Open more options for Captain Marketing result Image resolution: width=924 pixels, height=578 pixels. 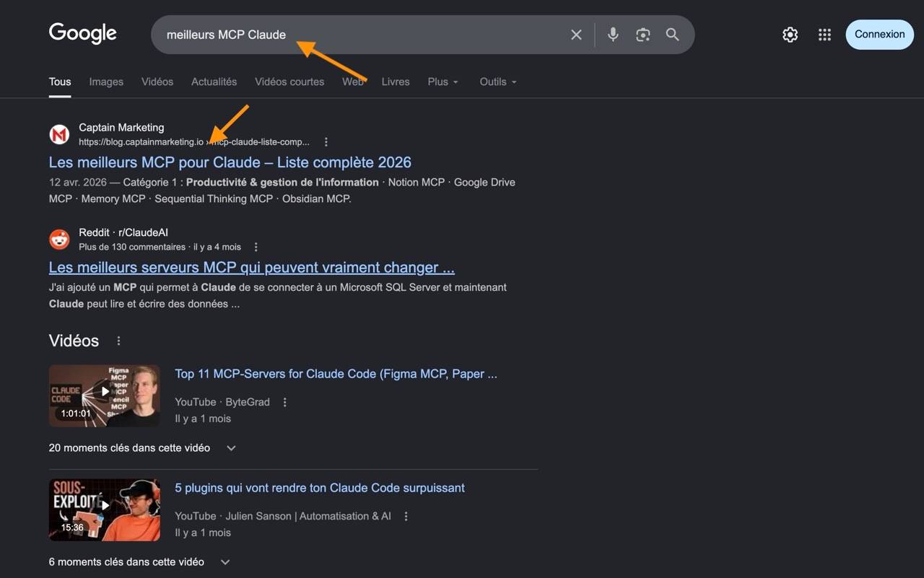[326, 142]
